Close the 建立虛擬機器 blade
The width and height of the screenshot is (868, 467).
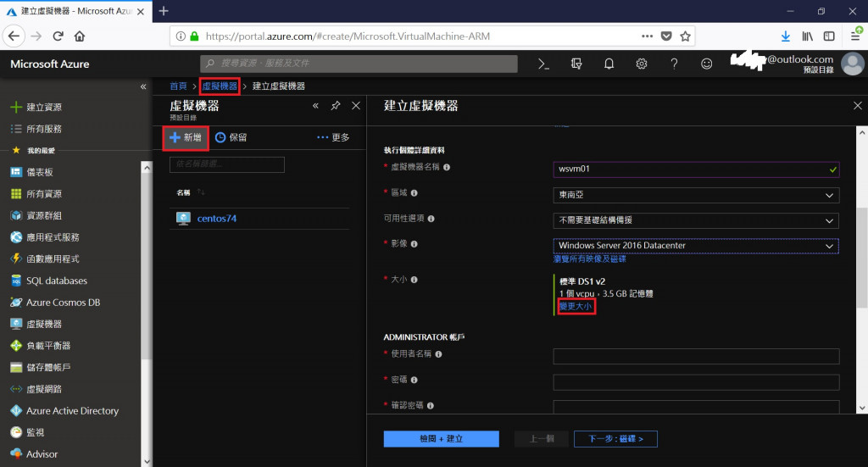(x=858, y=106)
